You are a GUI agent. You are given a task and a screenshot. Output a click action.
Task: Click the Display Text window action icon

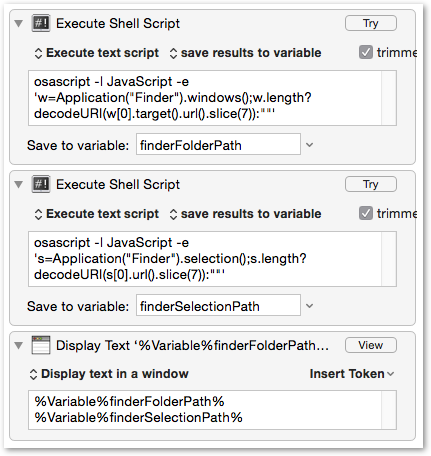point(41,345)
